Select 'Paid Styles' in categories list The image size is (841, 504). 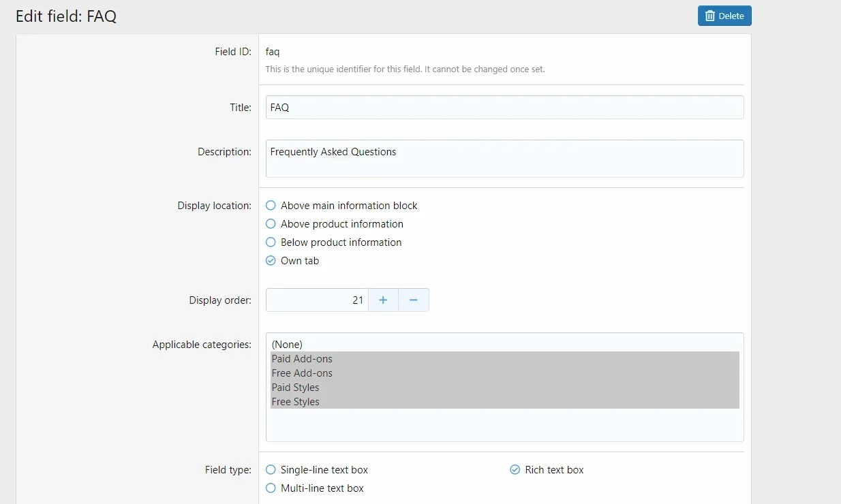click(x=504, y=388)
